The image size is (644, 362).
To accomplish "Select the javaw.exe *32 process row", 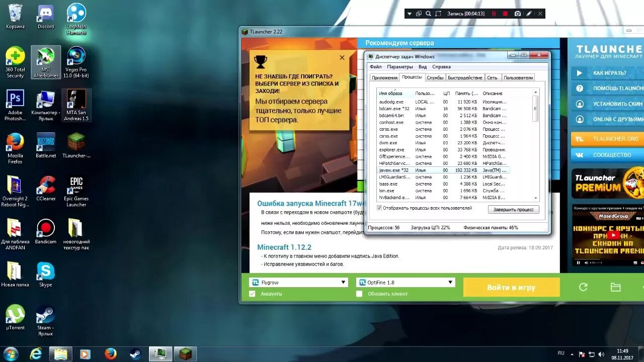I will [443, 170].
